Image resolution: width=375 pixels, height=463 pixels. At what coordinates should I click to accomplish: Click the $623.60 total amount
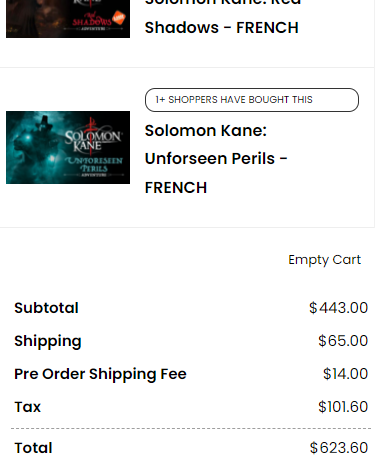click(x=339, y=448)
